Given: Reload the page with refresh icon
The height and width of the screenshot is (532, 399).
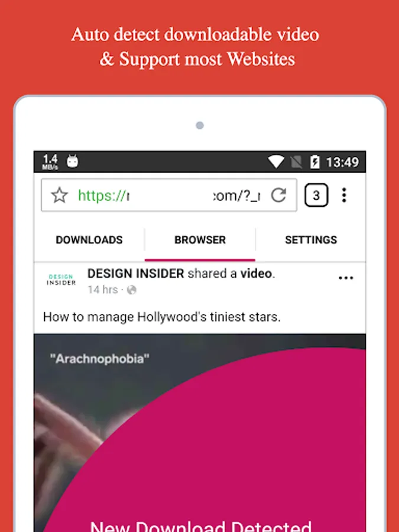Looking at the screenshot, I should point(278,195).
